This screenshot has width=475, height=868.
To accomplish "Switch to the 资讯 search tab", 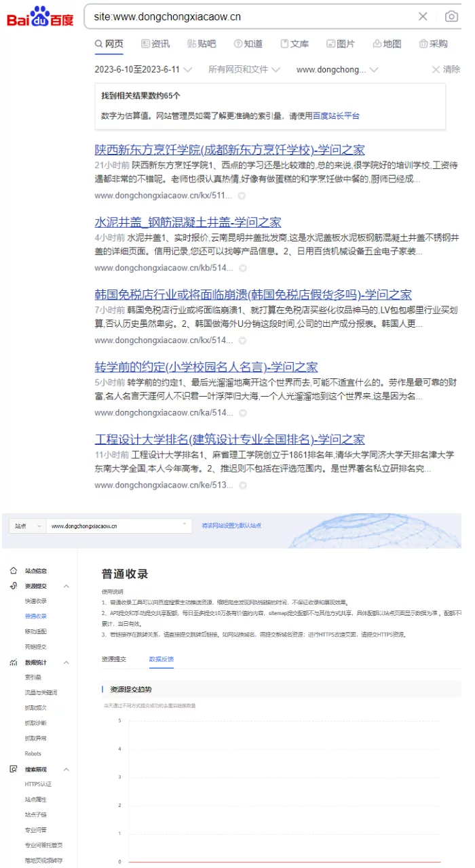I will point(155,44).
